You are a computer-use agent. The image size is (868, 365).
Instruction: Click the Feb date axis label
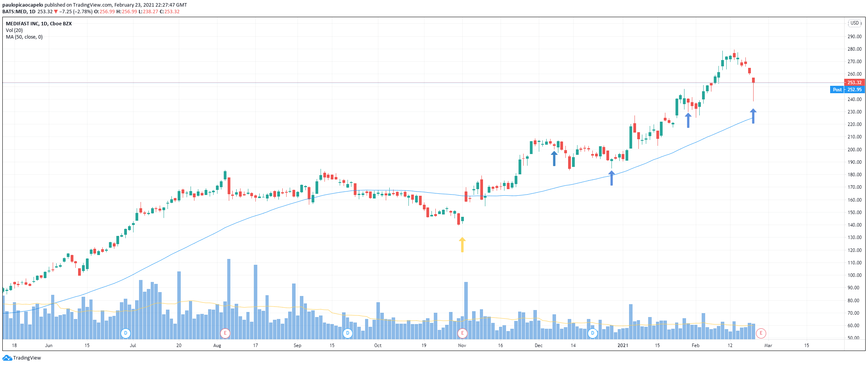point(695,346)
